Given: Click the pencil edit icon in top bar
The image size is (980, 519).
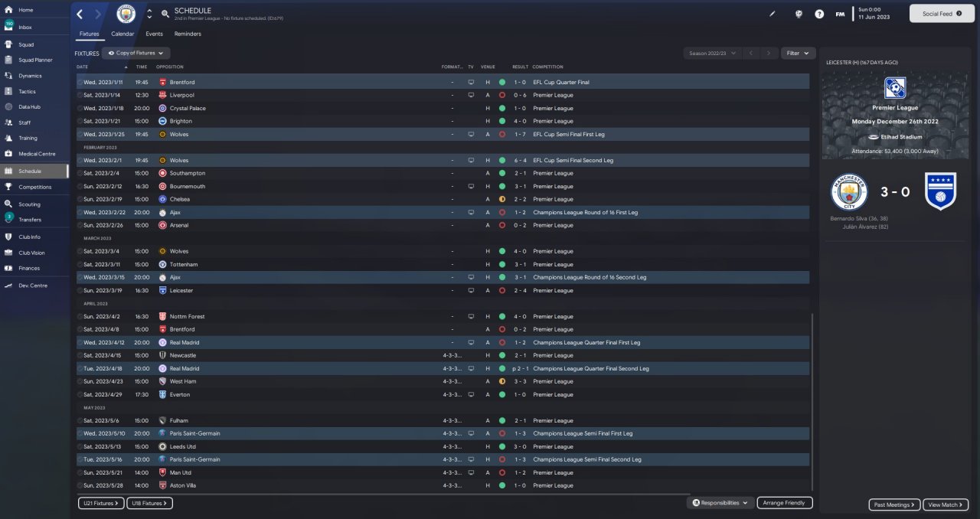Looking at the screenshot, I should (773, 14).
